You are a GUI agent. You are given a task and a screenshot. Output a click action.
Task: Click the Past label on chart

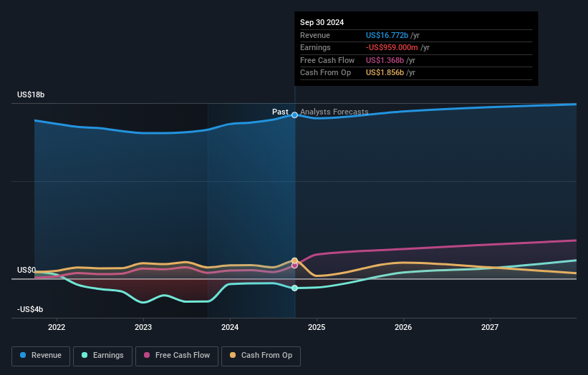(280, 112)
